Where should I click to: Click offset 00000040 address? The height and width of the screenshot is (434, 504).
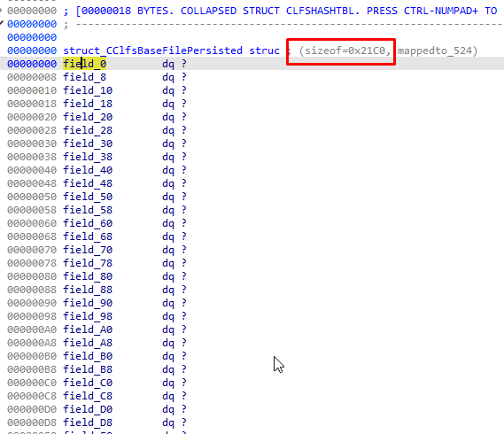click(32, 170)
